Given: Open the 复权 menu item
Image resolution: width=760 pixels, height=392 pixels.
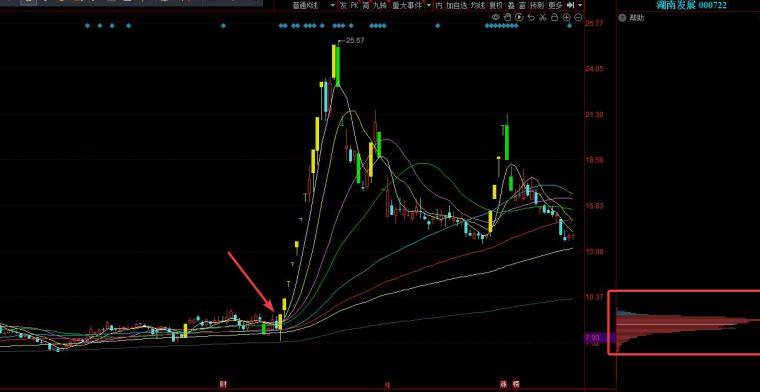Looking at the screenshot, I should tap(496, 5).
